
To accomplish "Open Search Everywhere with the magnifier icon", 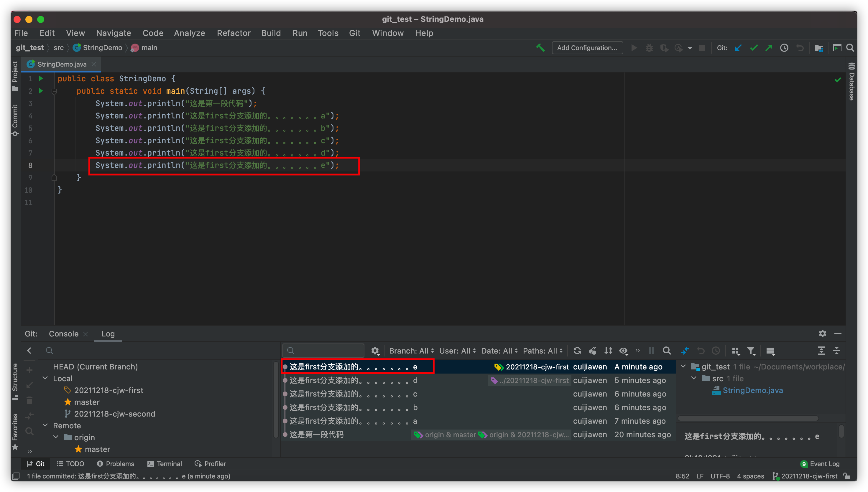I will [850, 48].
